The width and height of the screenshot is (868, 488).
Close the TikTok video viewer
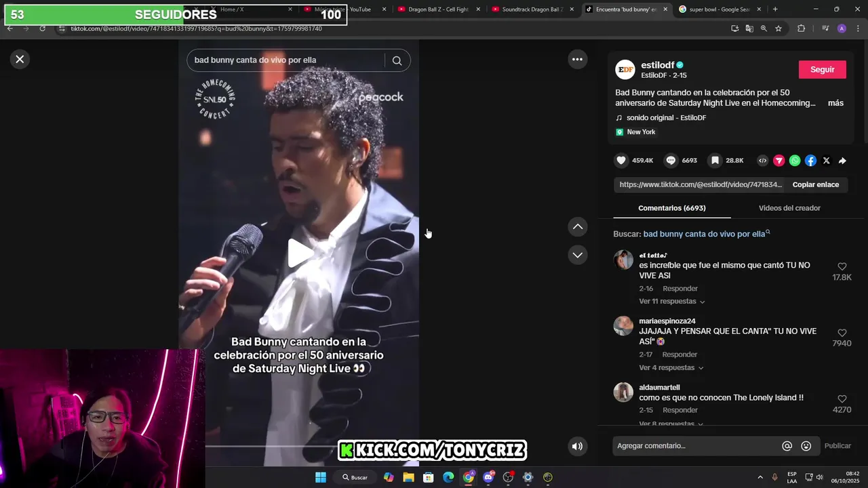(20, 59)
